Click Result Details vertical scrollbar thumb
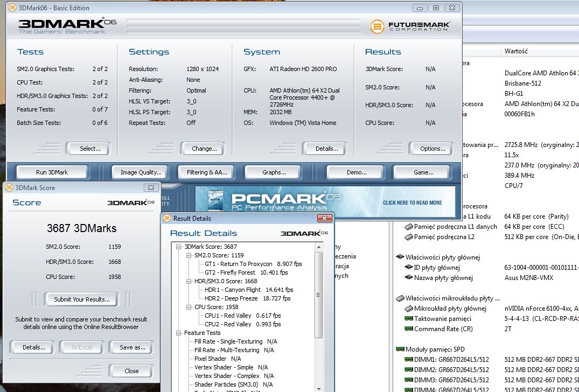Viewport: 579px width, 392px height. (319, 295)
